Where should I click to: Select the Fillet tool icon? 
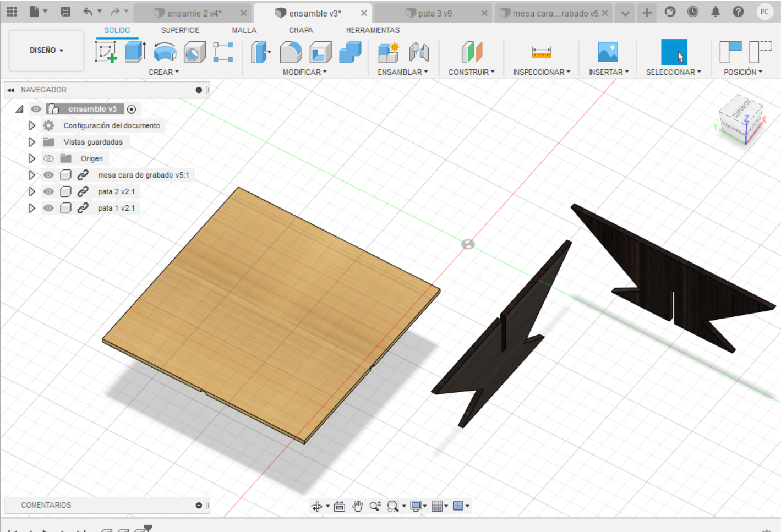point(291,53)
